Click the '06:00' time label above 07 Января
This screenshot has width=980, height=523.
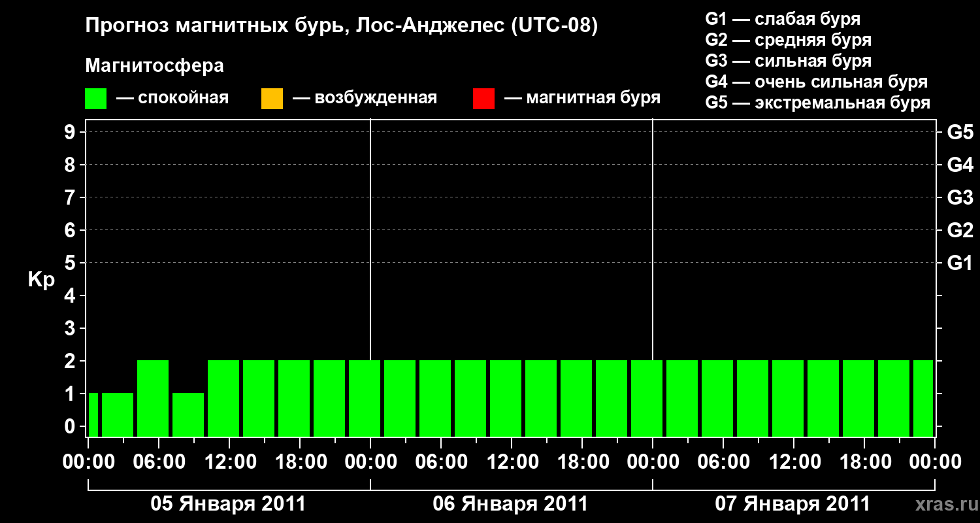click(723, 462)
